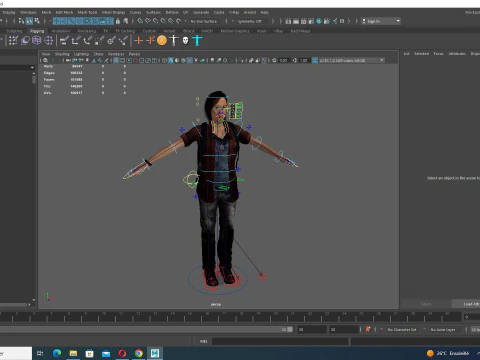Viewport: 480px width, 360px height.
Task: Click the exposure value field 0.00
Action: click(x=283, y=60)
